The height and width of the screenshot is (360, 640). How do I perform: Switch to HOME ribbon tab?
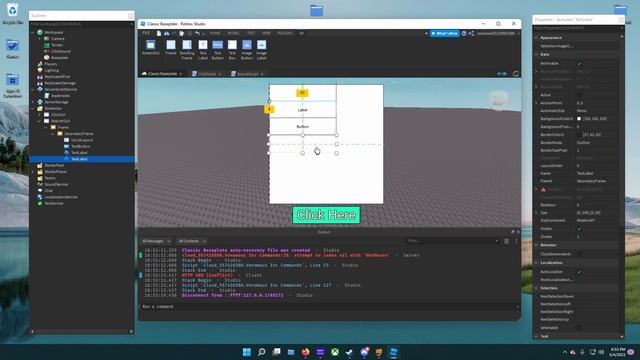pyautogui.click(x=215, y=33)
